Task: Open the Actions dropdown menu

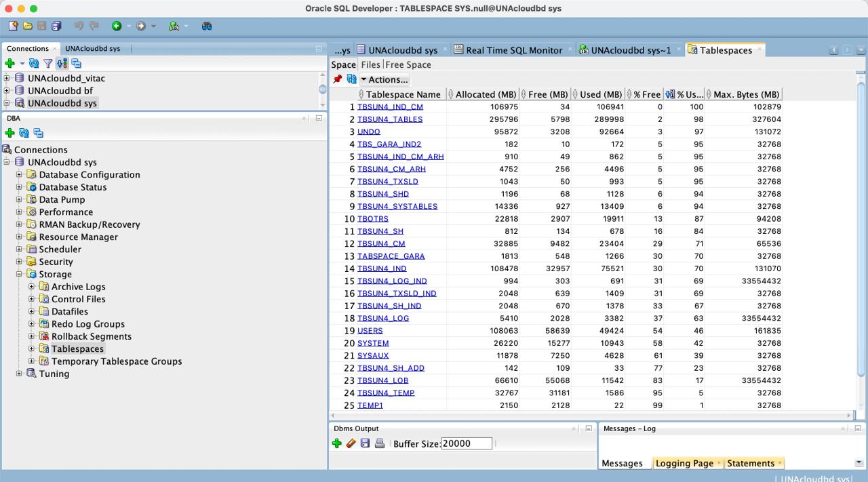Action: [x=384, y=79]
